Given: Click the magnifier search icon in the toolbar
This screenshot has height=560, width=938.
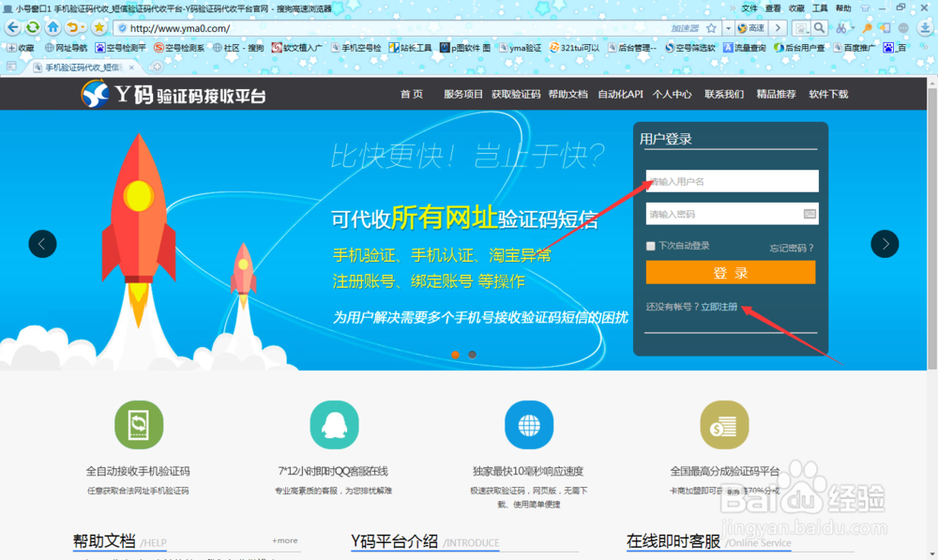Looking at the screenshot, I should (x=819, y=28).
